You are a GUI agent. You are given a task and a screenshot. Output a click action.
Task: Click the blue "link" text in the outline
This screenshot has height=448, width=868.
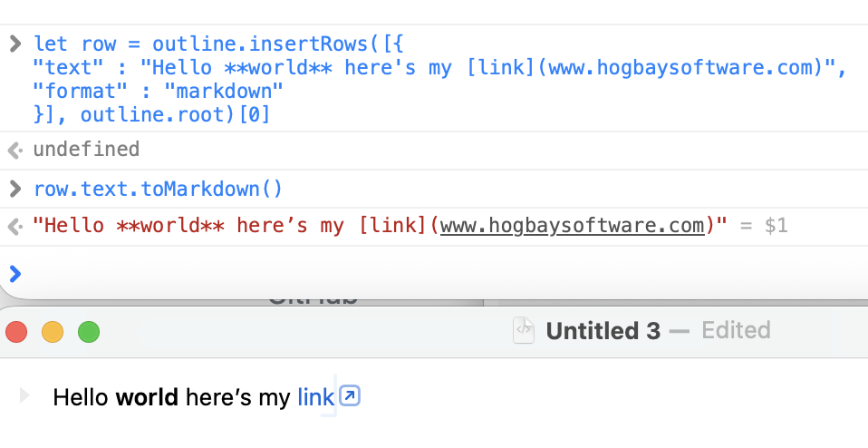(x=315, y=396)
